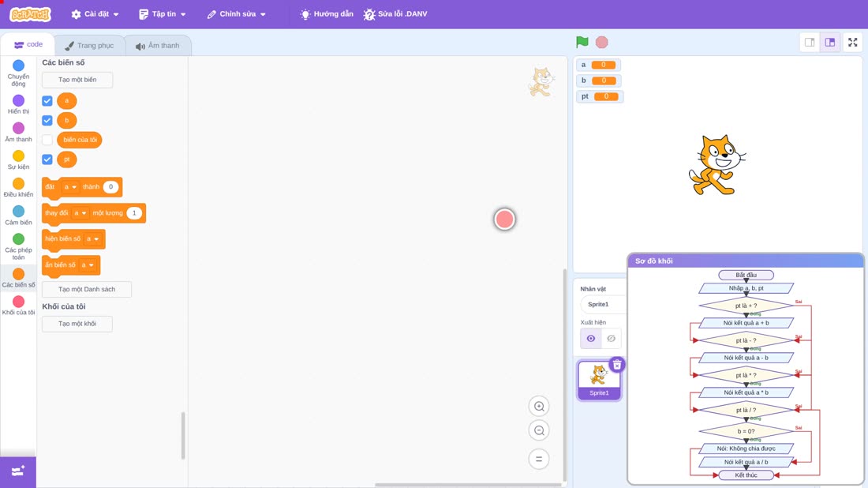Image resolution: width=868 pixels, height=488 pixels.
Task: Stop the project with the red stop icon
Action: tap(602, 42)
